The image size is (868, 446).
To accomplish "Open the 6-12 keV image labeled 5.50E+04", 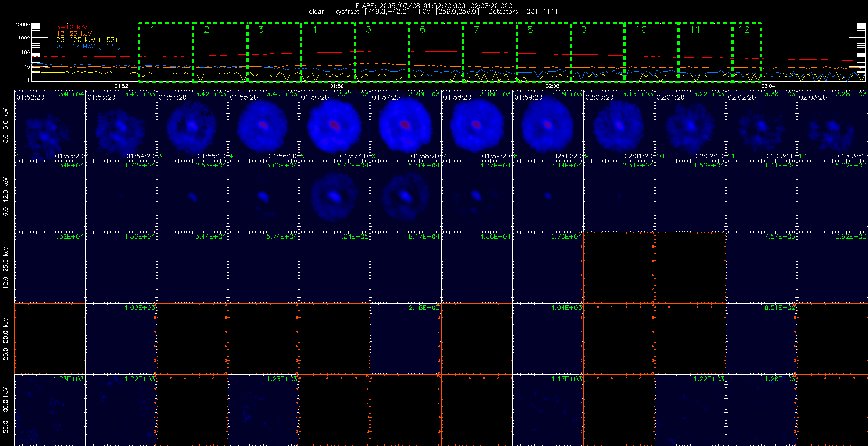I will [x=406, y=196].
